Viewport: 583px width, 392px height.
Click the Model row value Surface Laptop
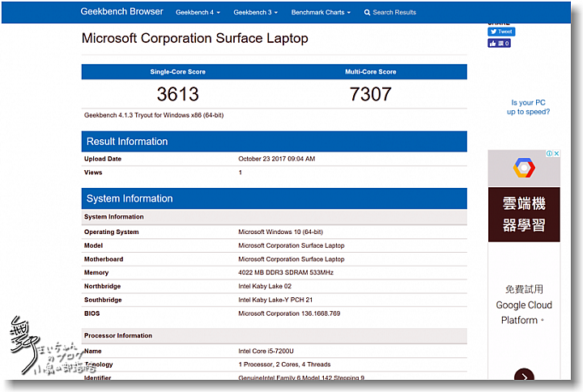click(291, 245)
